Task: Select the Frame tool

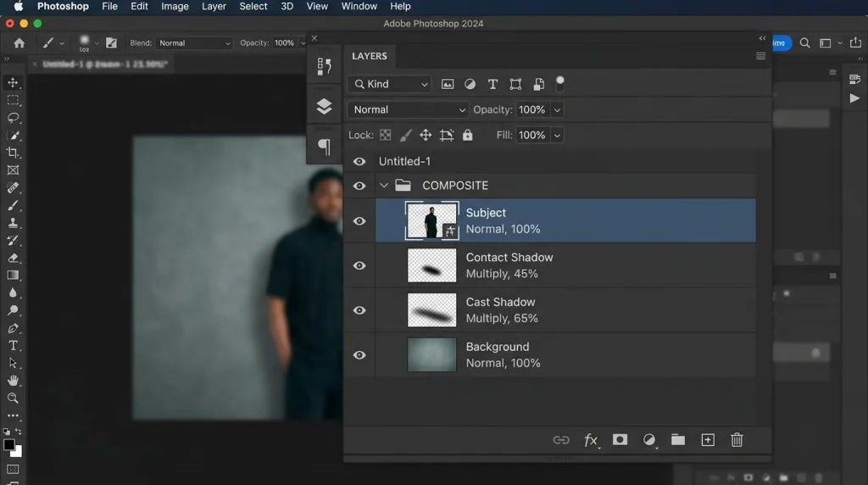Action: tap(13, 170)
